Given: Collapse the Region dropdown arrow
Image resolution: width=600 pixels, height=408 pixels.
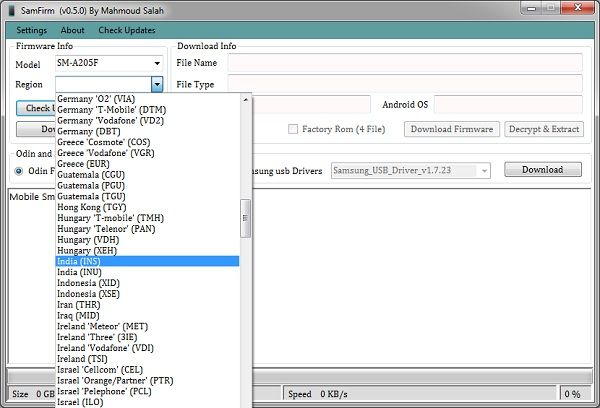Looking at the screenshot, I should 157,84.
